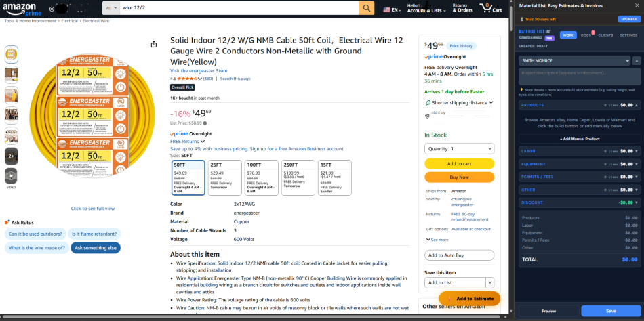Switch to the Clients tab

coord(605,35)
